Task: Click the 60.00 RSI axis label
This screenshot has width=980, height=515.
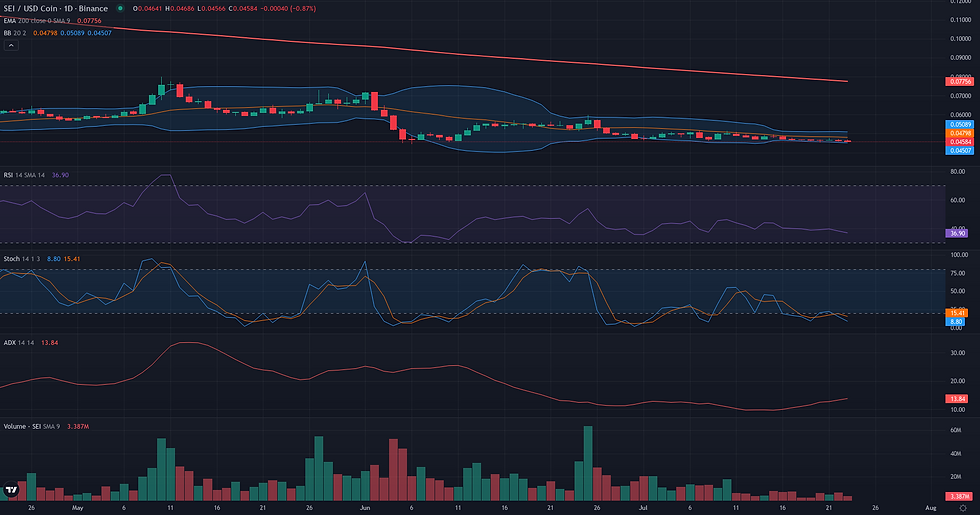Action: click(x=958, y=201)
